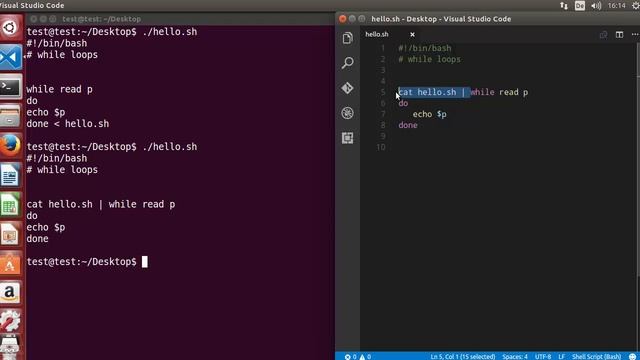Close the hello.sh editor tab
This screenshot has height=360, width=640.
(412, 34)
